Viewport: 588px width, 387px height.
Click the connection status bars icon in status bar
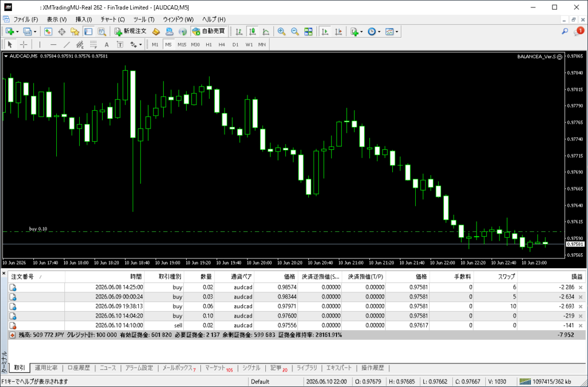pyautogui.click(x=525, y=382)
